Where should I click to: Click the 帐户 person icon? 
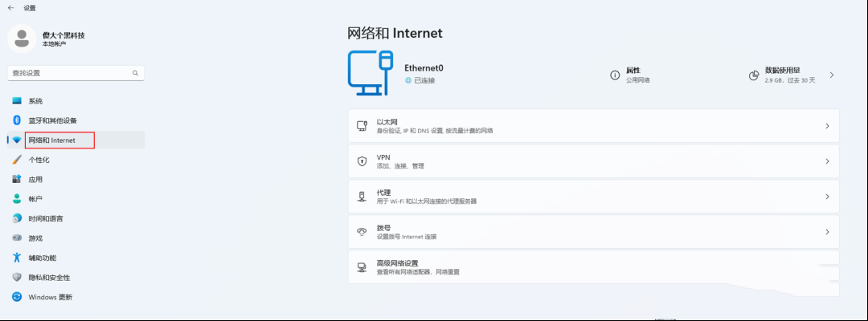coord(17,199)
